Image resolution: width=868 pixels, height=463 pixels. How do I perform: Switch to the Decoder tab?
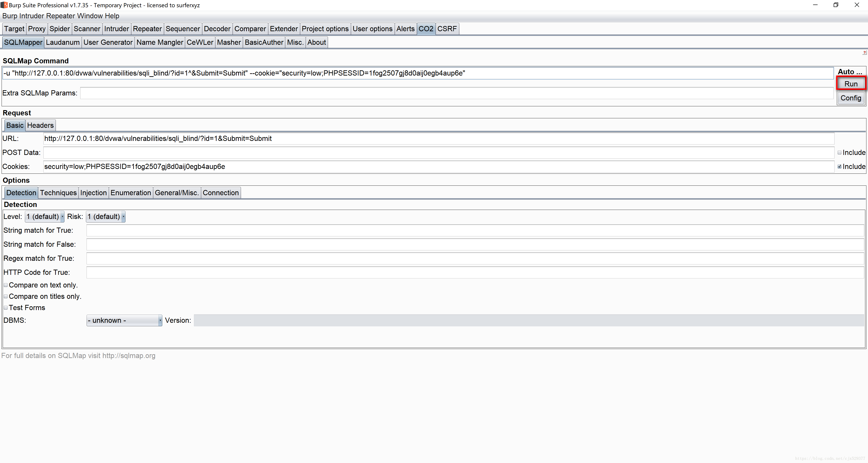coord(217,29)
